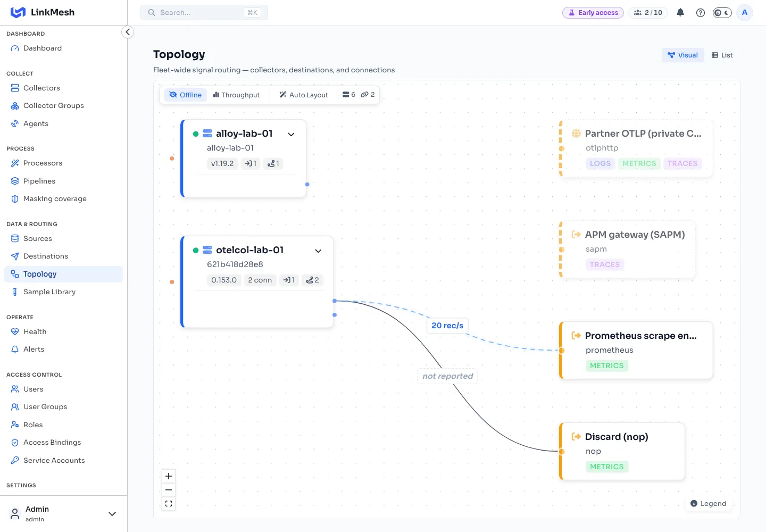Click the 2 conn badge on otelcol-lab-01
This screenshot has width=766, height=532.
260,280
